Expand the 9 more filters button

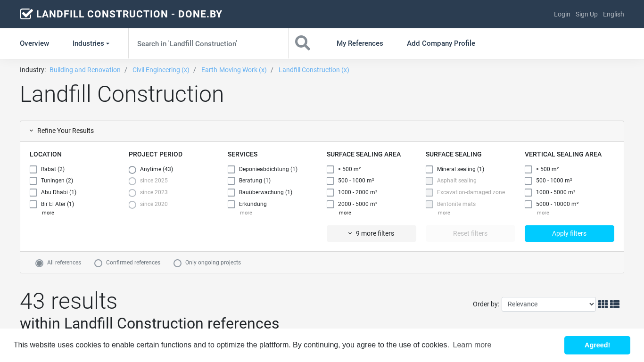[371, 234]
